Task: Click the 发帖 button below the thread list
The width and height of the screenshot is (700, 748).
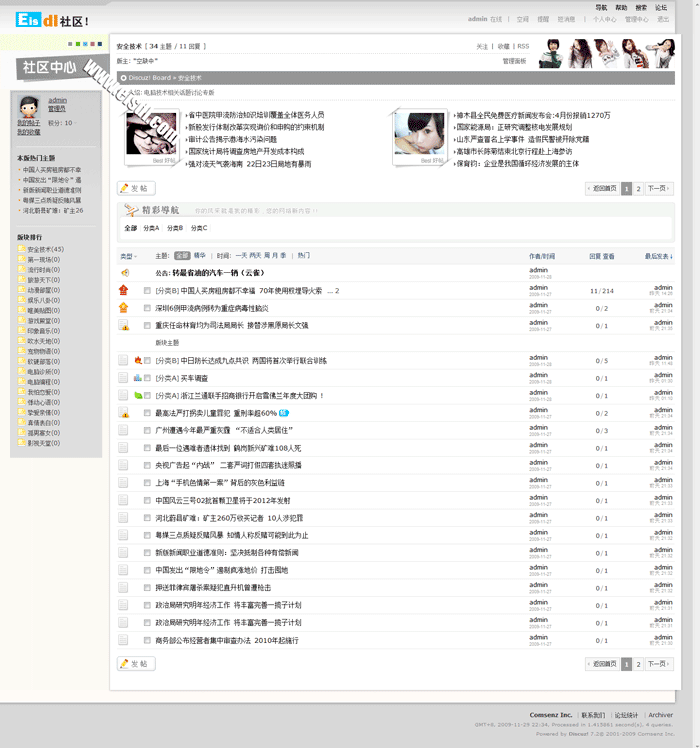Action: pyautogui.click(x=136, y=664)
